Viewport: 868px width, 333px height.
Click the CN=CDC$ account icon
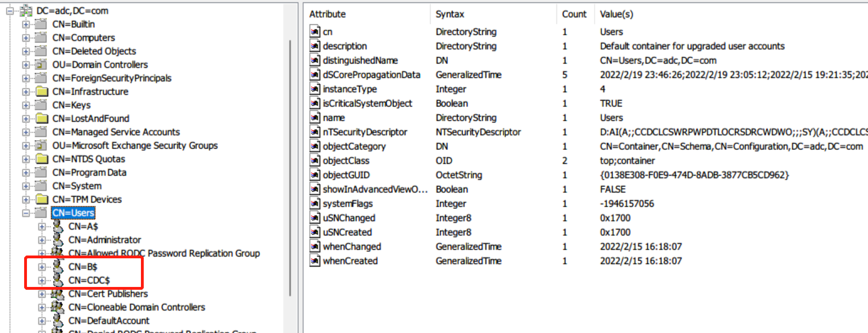pyautogui.click(x=57, y=280)
